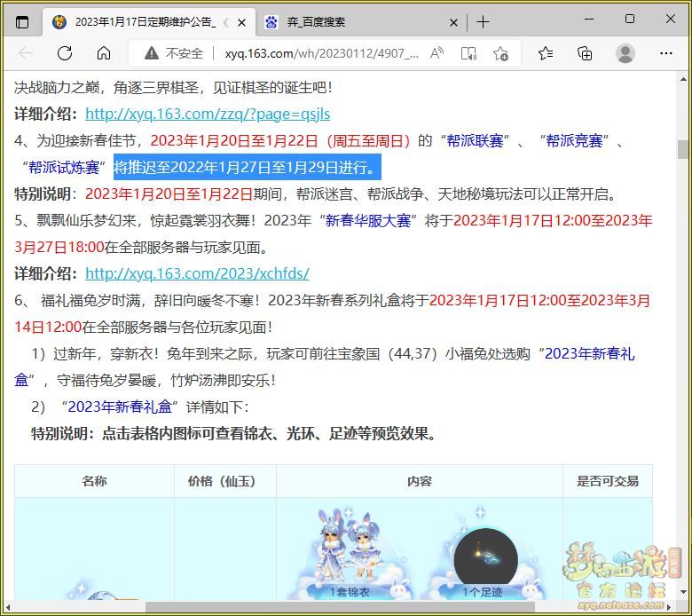The image size is (692, 616).
Task: Open the Collections icon
Action: point(585,53)
